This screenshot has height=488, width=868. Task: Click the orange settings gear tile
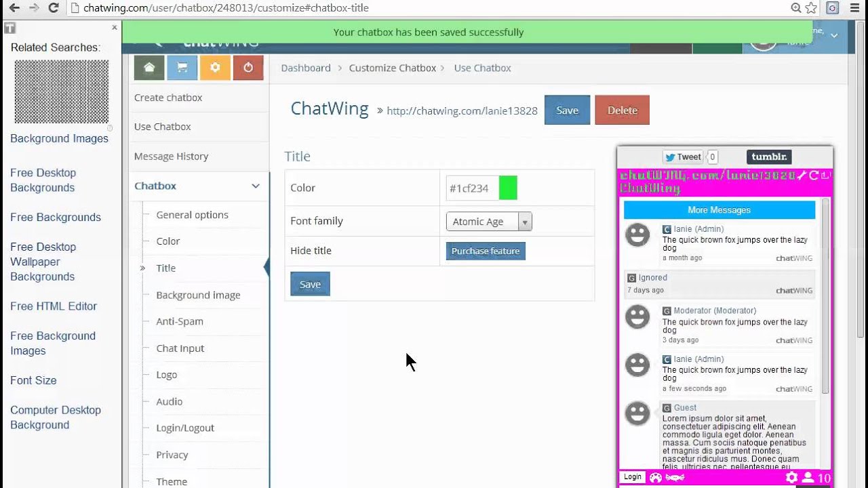(x=215, y=67)
